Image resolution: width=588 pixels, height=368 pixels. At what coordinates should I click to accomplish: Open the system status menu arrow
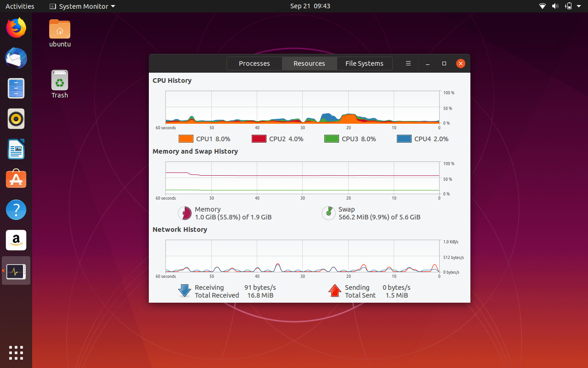click(578, 6)
